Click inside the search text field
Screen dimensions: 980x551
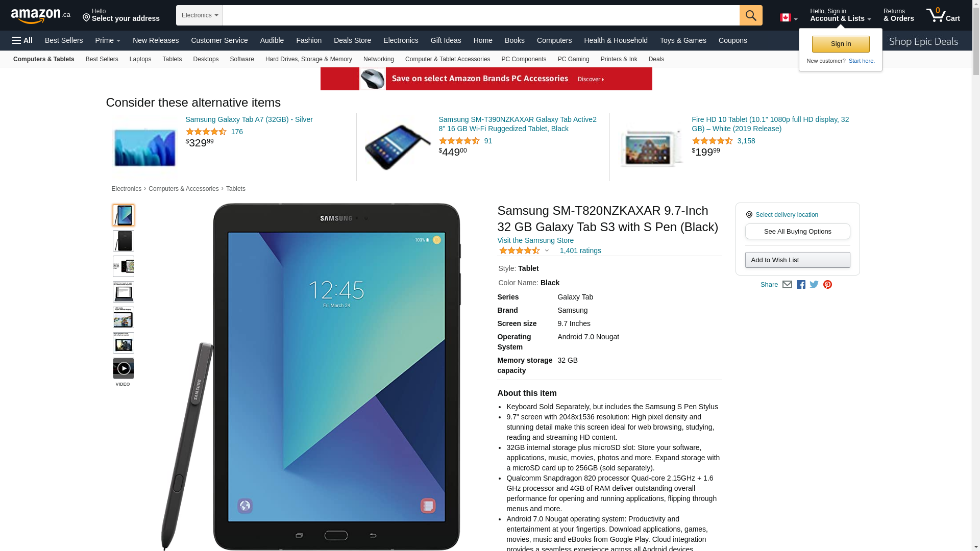coord(481,15)
